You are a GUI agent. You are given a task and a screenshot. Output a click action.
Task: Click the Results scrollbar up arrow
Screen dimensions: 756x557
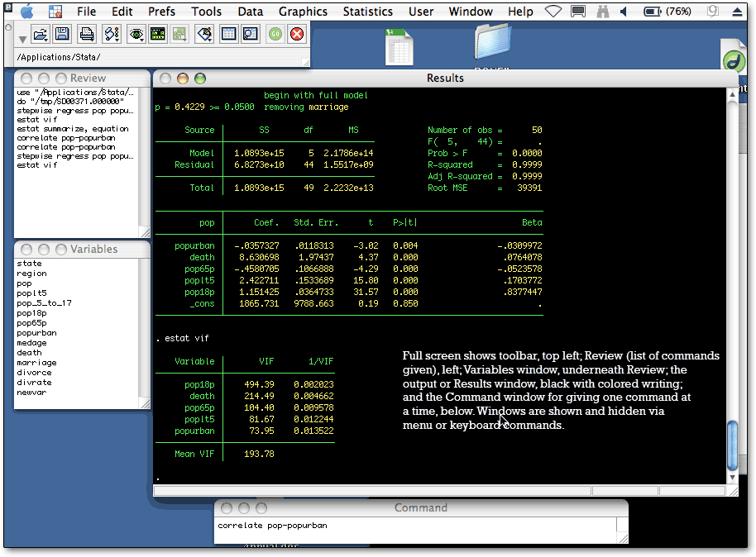click(732, 94)
